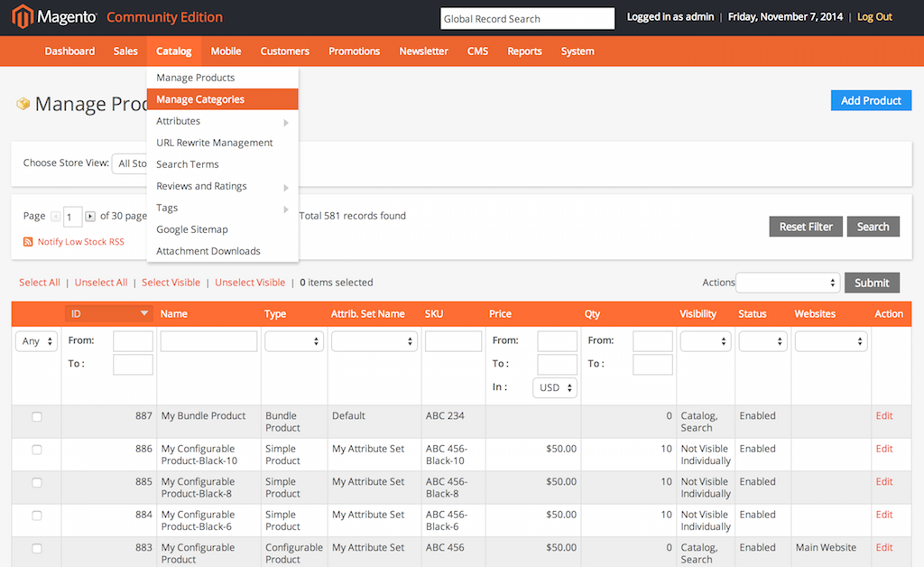Image resolution: width=924 pixels, height=567 pixels.
Task: Click the Submit button
Action: (872, 283)
